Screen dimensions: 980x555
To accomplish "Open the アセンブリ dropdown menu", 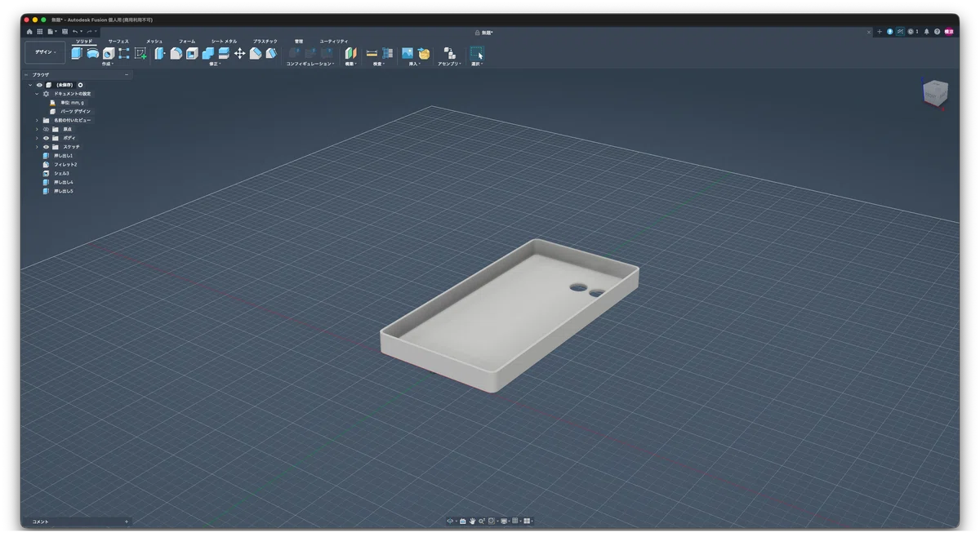I will 449,64.
